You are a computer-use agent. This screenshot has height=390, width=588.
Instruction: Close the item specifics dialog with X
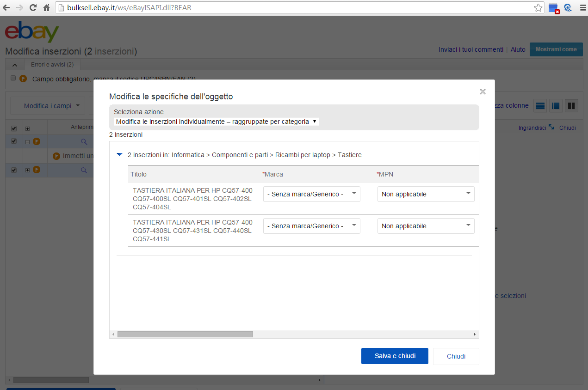tap(483, 91)
